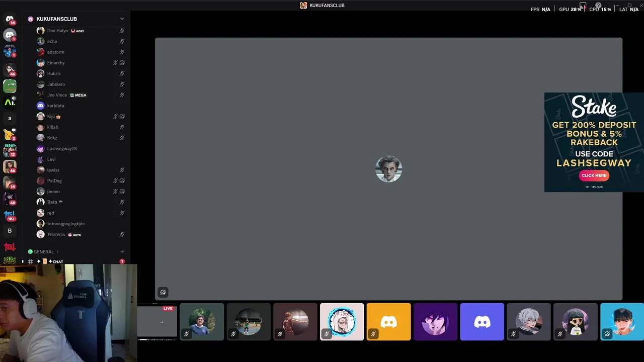Select the red basketball player participant tile
This screenshot has width=644, height=362.
coord(295,322)
